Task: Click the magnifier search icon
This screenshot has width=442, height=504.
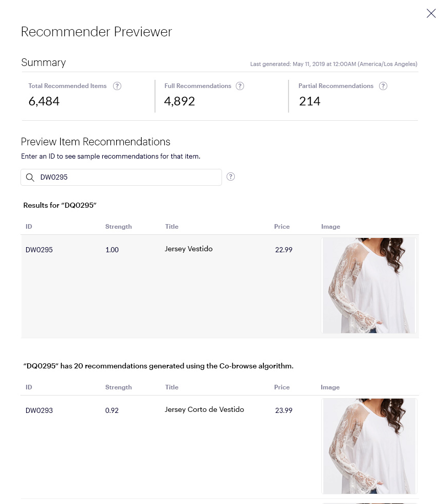Action: (30, 178)
